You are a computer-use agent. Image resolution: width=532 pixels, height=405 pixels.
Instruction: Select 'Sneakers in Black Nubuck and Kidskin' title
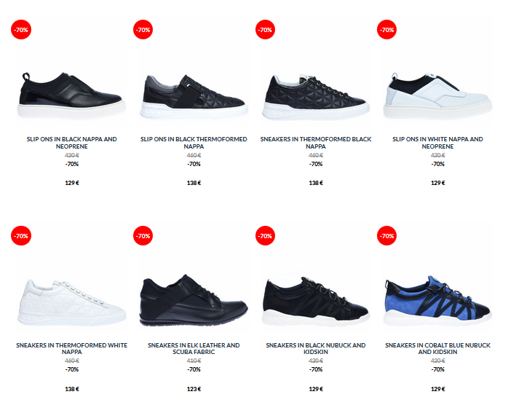pyautogui.click(x=316, y=348)
